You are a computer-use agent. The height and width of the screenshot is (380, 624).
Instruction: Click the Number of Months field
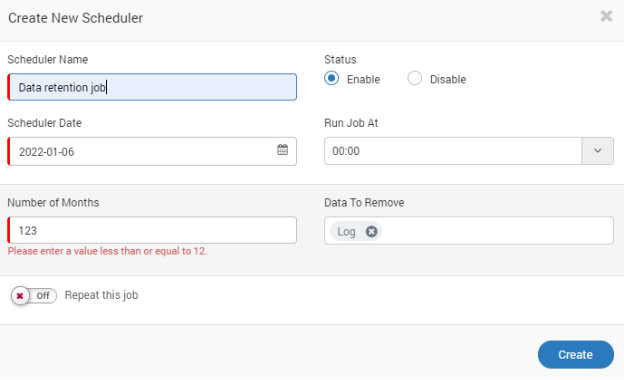(x=152, y=230)
